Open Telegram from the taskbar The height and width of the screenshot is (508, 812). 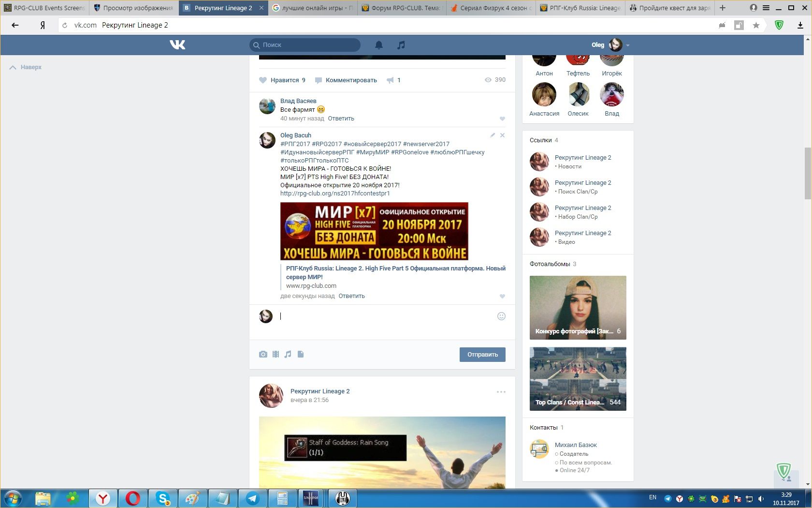coord(252,498)
